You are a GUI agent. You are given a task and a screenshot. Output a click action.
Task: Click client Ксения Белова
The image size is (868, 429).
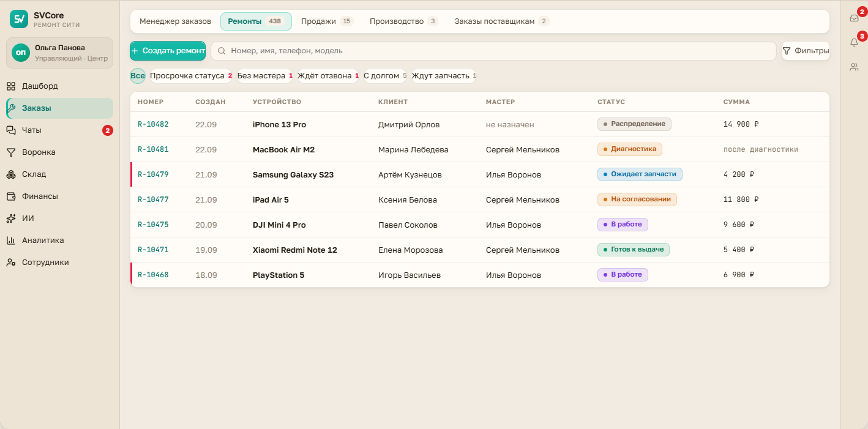coord(408,200)
